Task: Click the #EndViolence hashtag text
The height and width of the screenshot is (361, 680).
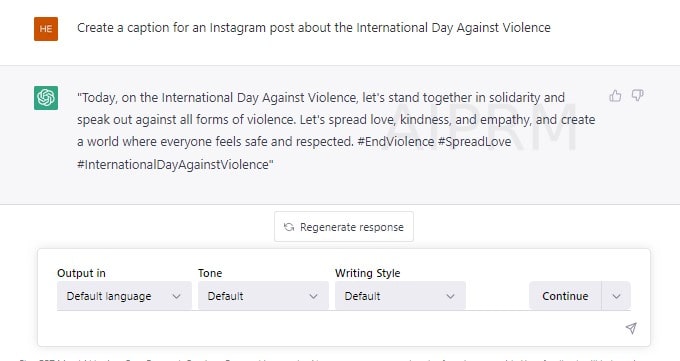Action: click(x=396, y=142)
